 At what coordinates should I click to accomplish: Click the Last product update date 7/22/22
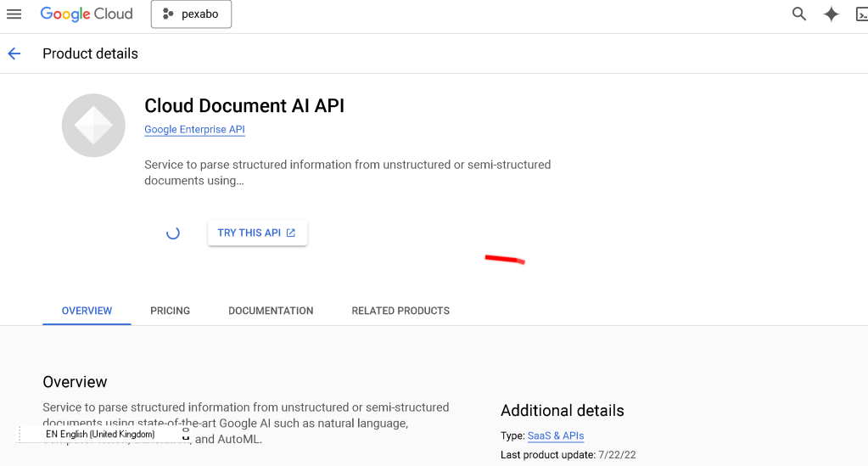click(x=617, y=455)
